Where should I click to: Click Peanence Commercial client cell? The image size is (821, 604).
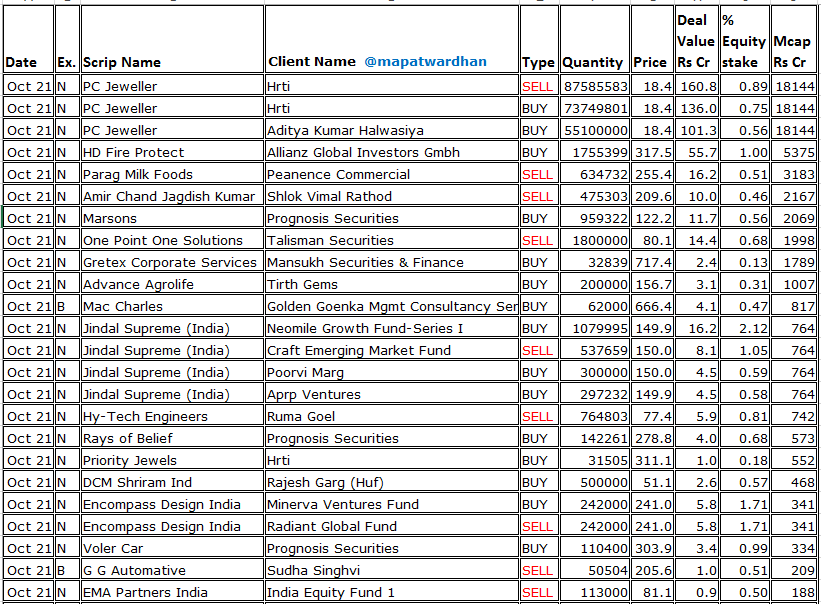pyautogui.click(x=392, y=174)
